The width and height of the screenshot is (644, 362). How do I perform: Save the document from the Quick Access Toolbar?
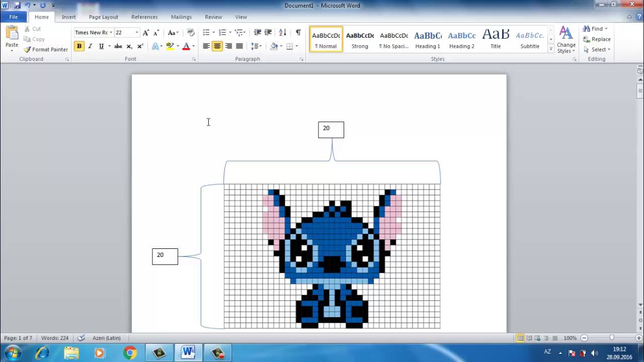click(17, 5)
